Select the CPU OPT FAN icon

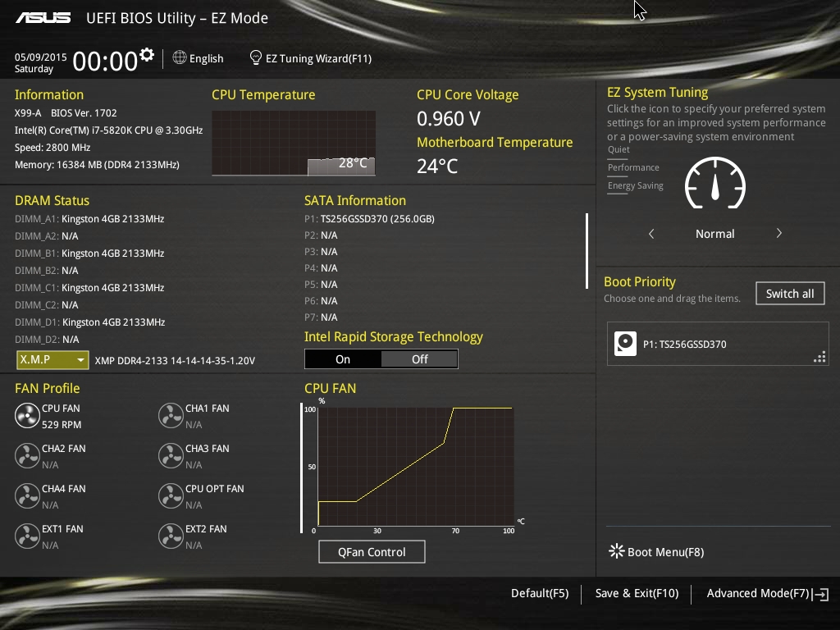coord(171,496)
